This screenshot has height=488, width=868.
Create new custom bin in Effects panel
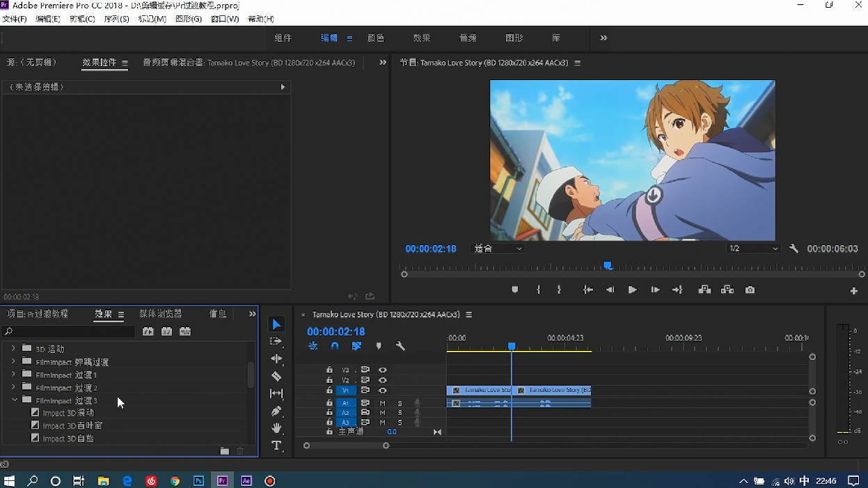[224, 451]
